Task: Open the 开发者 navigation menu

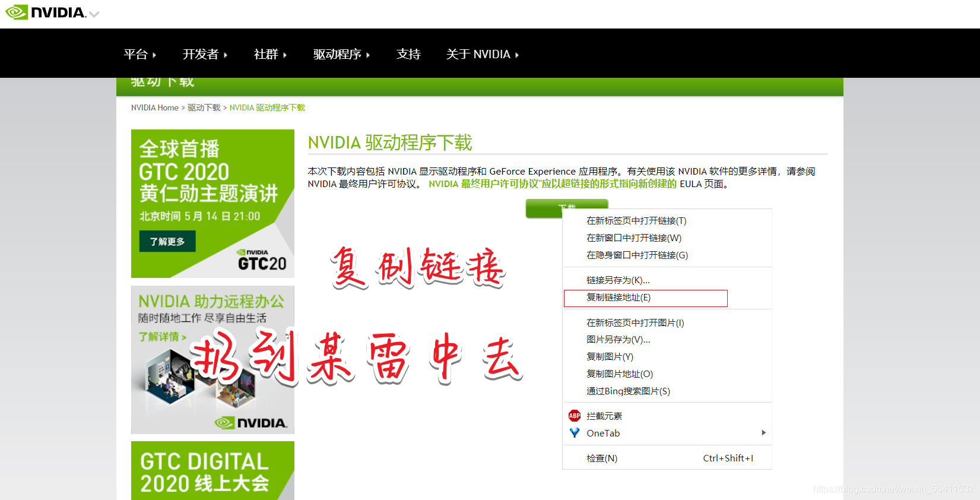Action: tap(205, 54)
